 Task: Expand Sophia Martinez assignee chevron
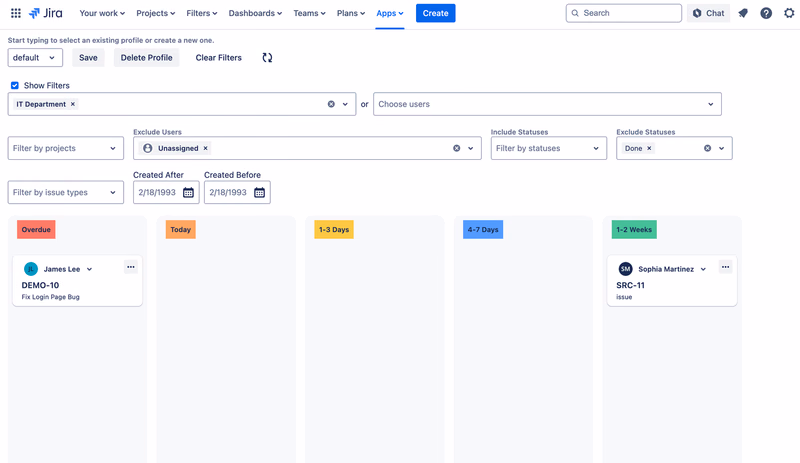point(703,269)
